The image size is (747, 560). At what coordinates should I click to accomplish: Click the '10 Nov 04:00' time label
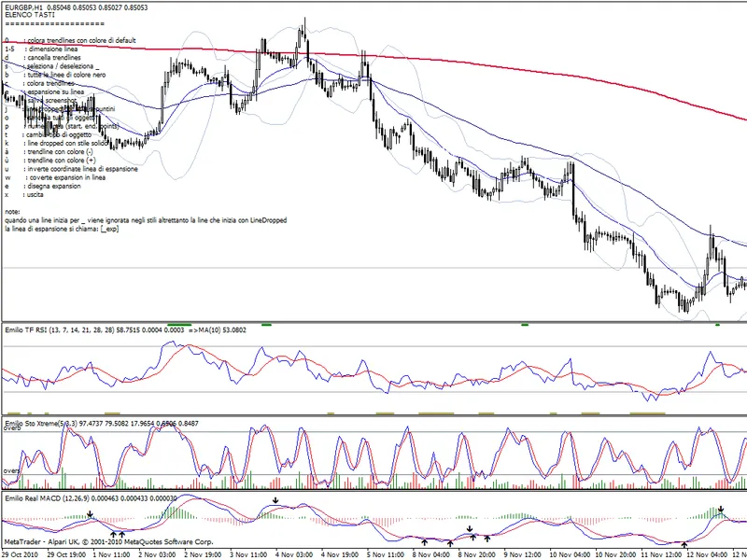[x=570, y=554]
